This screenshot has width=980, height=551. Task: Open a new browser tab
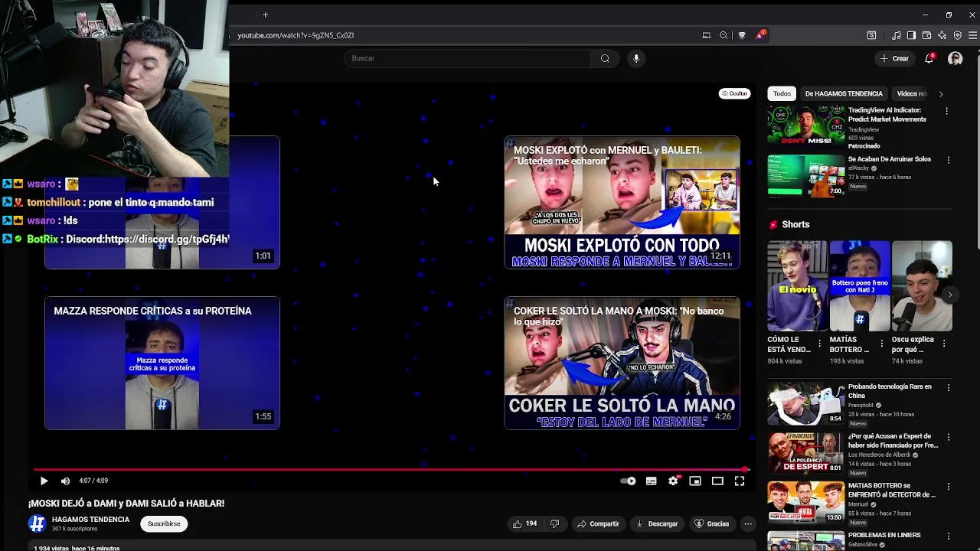pyautogui.click(x=265, y=15)
